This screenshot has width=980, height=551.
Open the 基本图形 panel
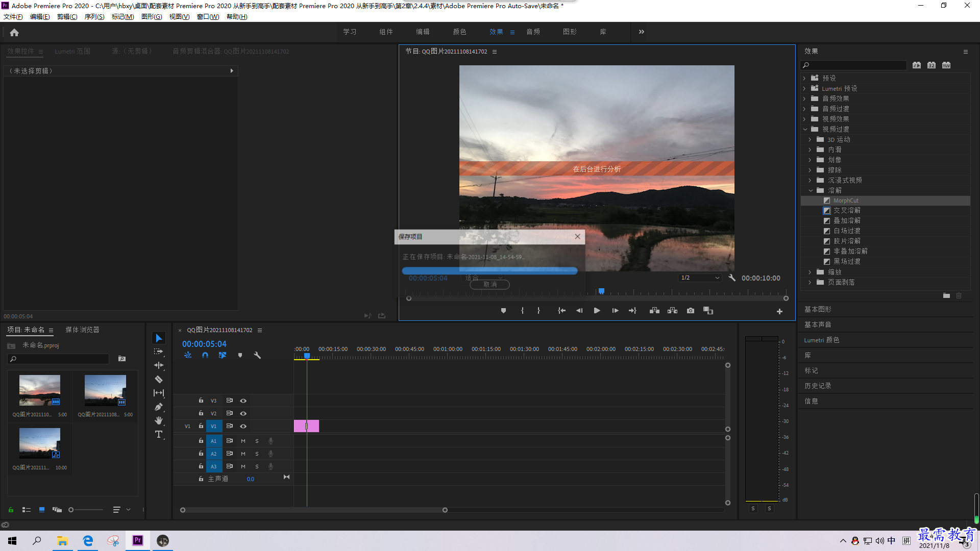(x=818, y=309)
